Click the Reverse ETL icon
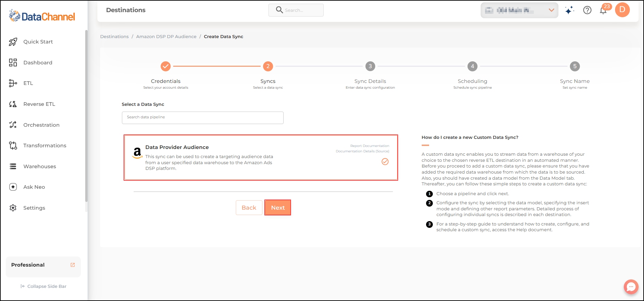The height and width of the screenshot is (301, 644). pos(13,104)
